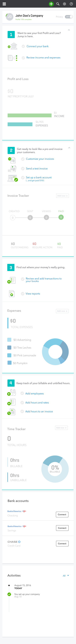The width and height of the screenshot is (76, 644).
Task: Click the green plus create icon
Action: tap(51, 4)
